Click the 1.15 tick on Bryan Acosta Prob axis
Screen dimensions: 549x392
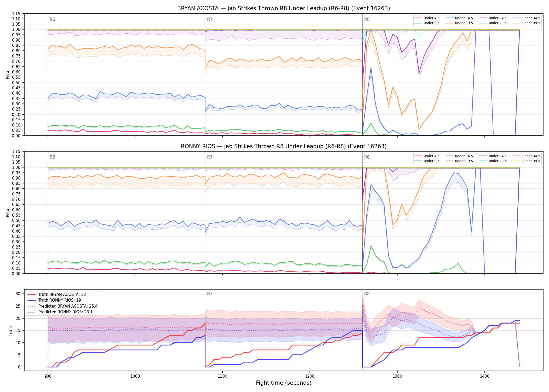point(16,14)
